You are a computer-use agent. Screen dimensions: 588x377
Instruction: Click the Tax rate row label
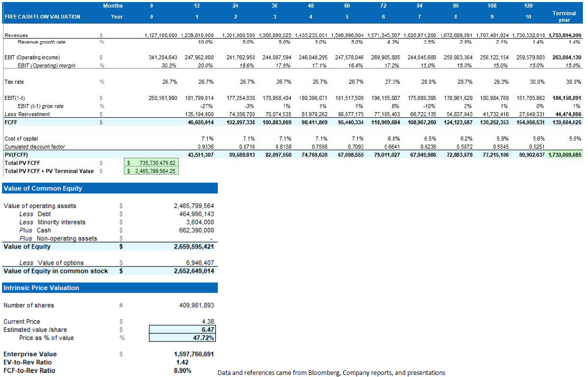[x=14, y=82]
